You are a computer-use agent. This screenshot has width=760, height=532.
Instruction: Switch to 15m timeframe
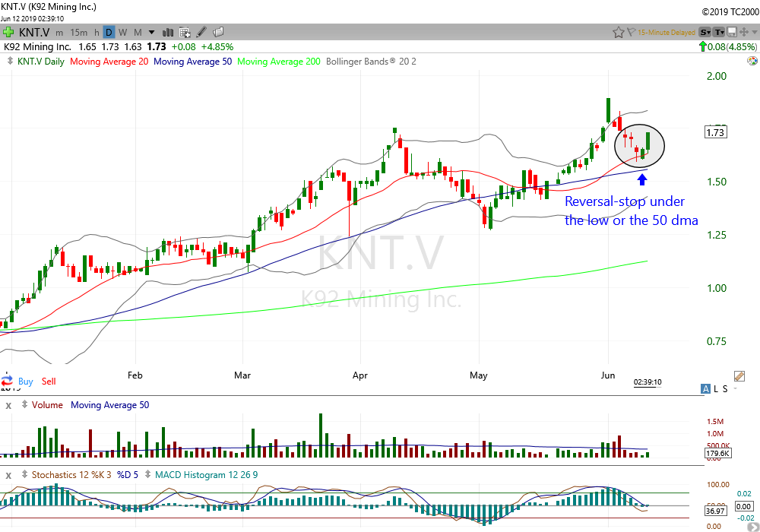(78, 33)
